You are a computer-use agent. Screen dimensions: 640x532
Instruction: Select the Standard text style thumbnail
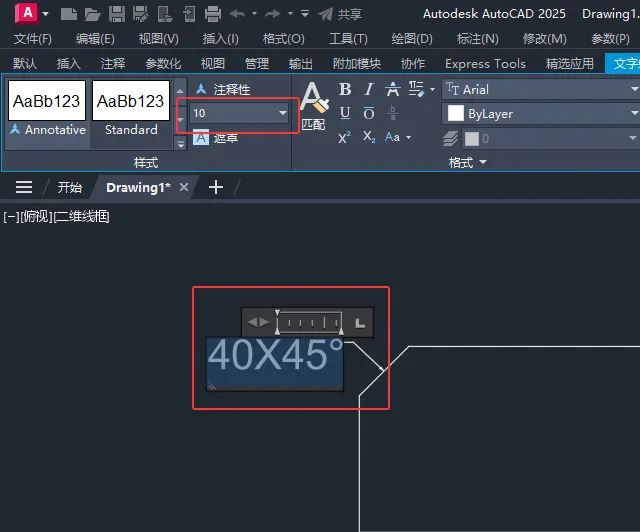[x=131, y=109]
